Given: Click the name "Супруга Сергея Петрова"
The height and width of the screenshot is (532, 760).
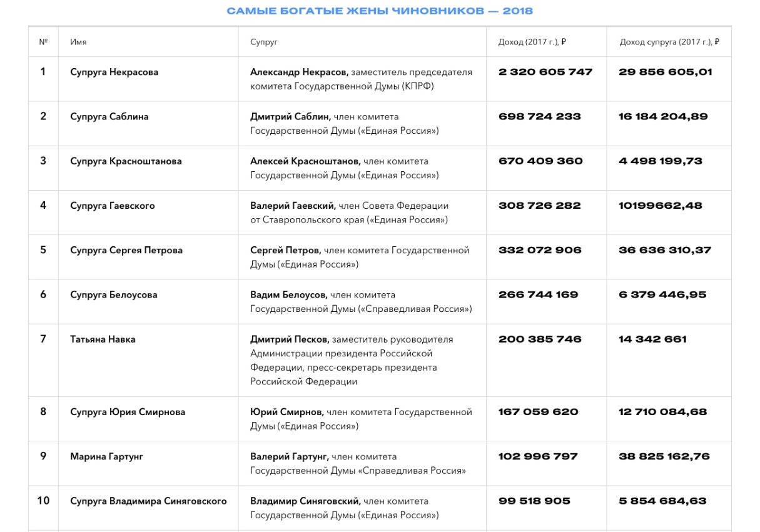Looking at the screenshot, I should point(126,250).
